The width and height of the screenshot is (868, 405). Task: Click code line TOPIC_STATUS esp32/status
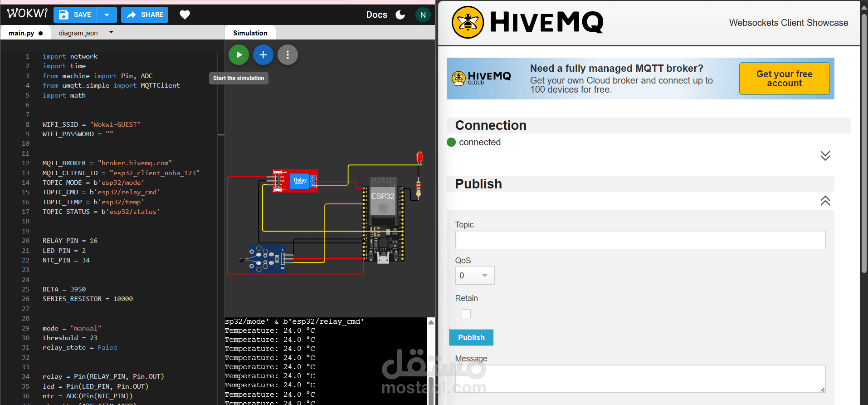(101, 212)
